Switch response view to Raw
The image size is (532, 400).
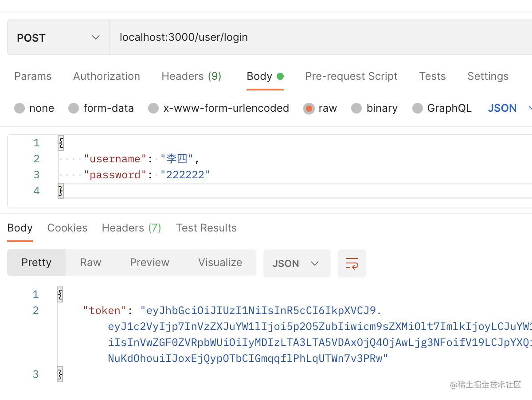click(x=90, y=263)
